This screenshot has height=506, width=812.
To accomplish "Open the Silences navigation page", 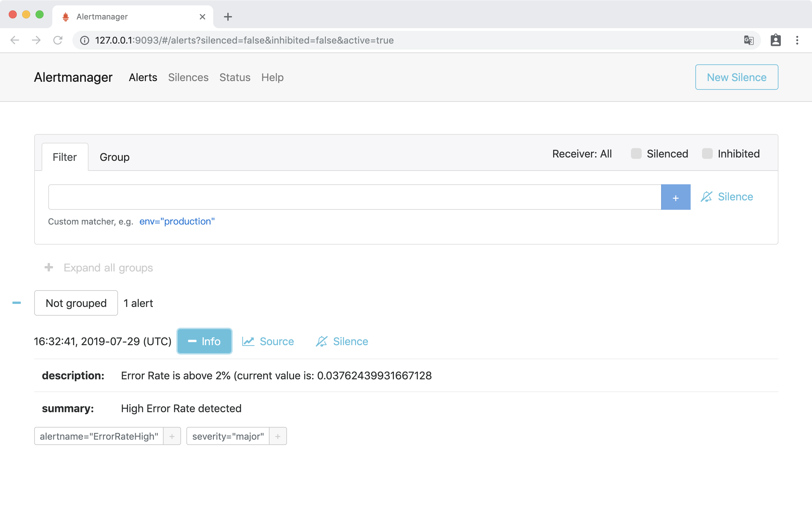I will (188, 77).
